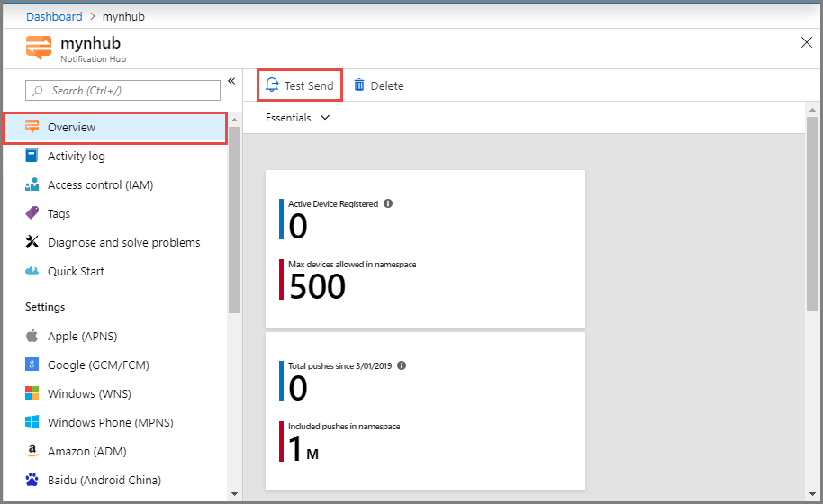Click the Delete trash can icon
The image size is (823, 504).
point(359,85)
